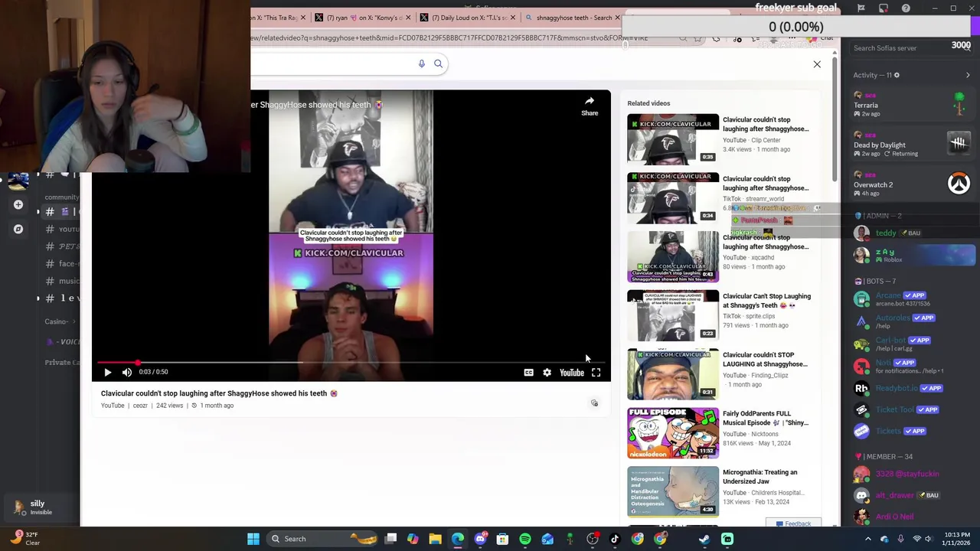Close the 'Daily Loud on X' tab

pyautogui.click(x=513, y=18)
